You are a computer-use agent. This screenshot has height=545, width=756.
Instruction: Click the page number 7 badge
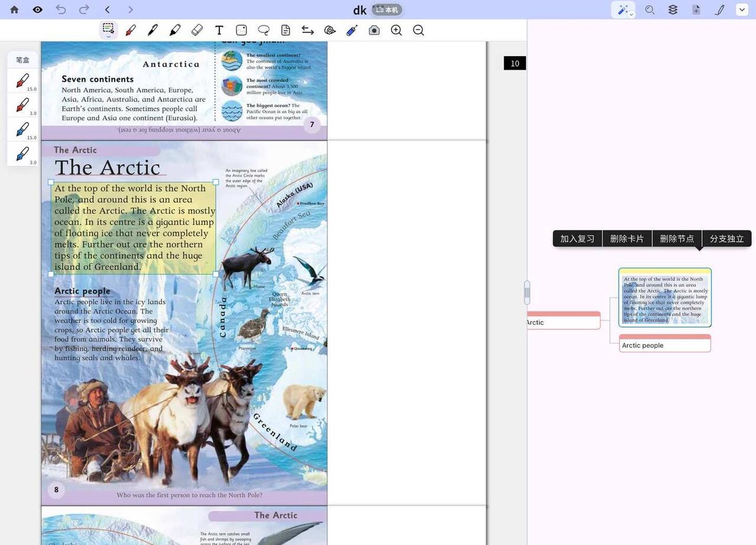pyautogui.click(x=312, y=125)
